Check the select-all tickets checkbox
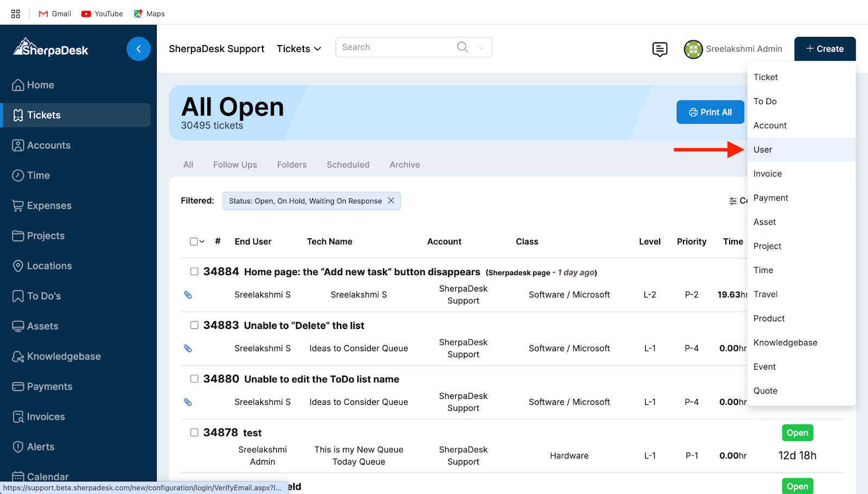 click(x=194, y=242)
